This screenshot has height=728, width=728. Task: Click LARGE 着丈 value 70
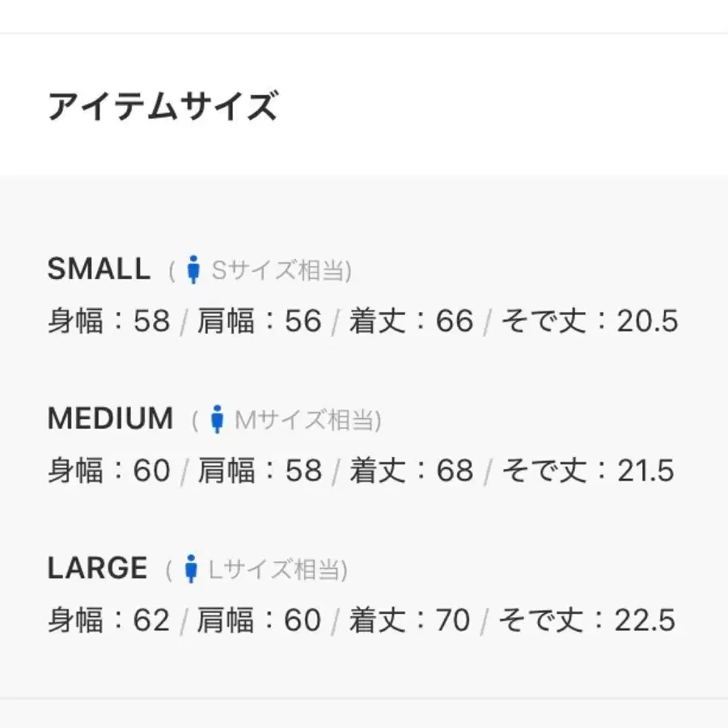453,620
